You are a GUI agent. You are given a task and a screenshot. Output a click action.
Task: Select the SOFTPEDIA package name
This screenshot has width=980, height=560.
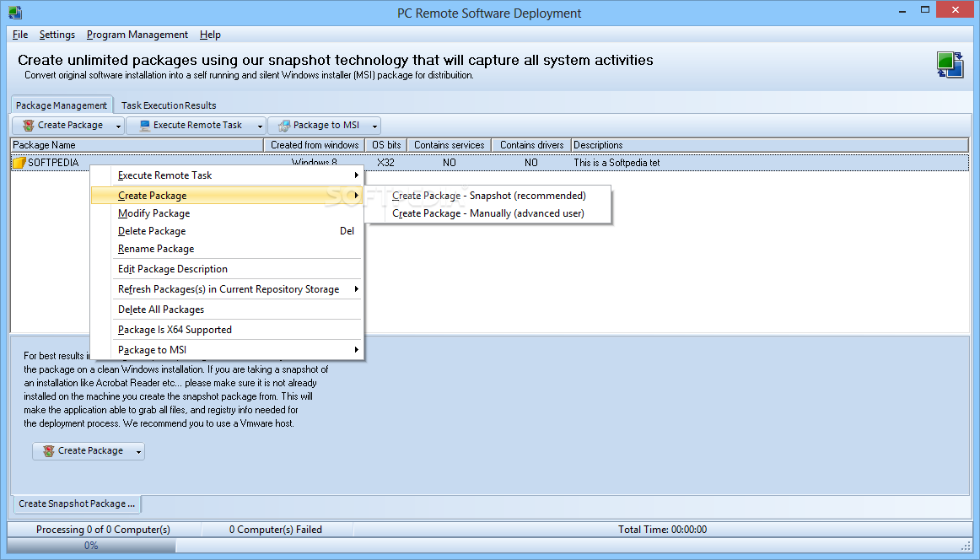pos(53,163)
